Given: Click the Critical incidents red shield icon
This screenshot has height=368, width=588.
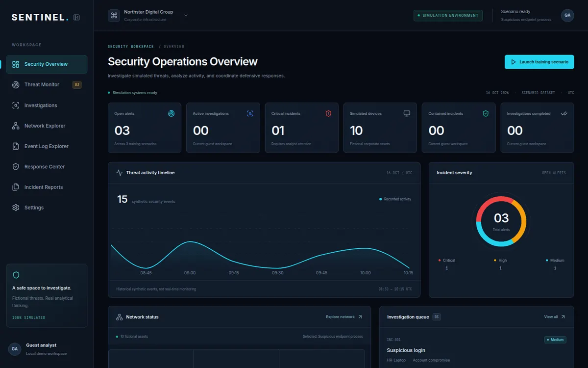Looking at the screenshot, I should pyautogui.click(x=328, y=113).
